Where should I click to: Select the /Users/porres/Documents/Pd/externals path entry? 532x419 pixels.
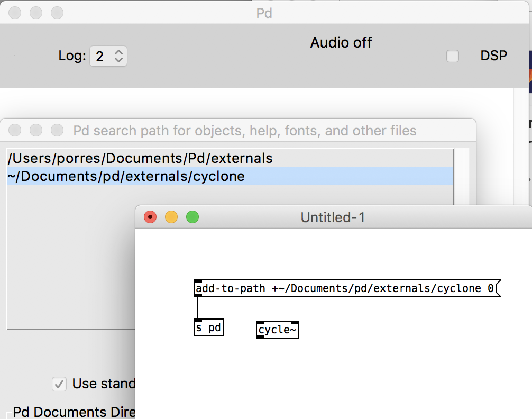[x=137, y=158]
